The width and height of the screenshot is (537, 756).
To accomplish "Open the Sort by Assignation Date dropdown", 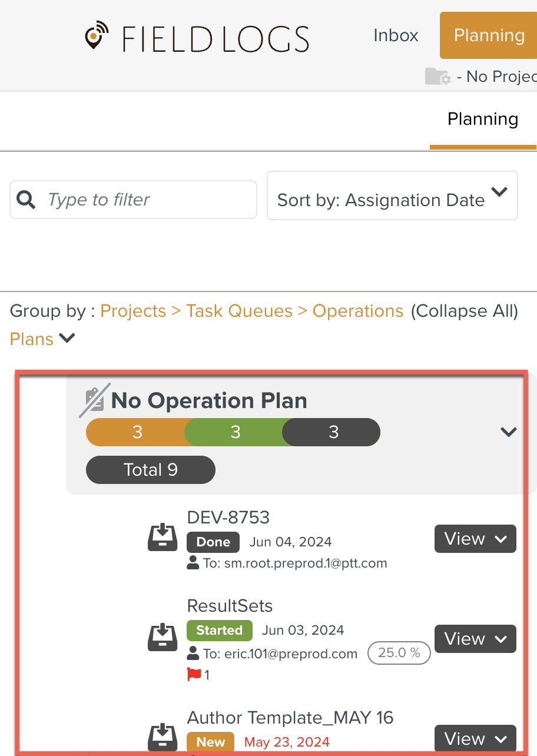I will click(392, 195).
